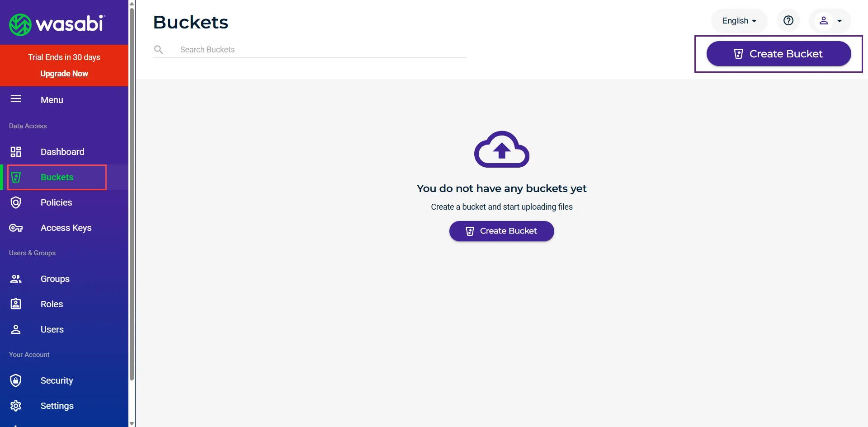Click the Wasabi logo

pyautogui.click(x=57, y=24)
